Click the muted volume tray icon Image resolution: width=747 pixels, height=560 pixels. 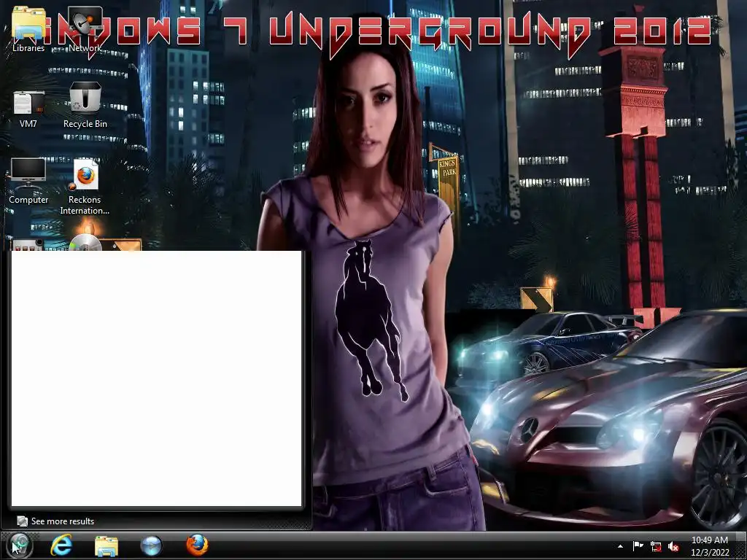[673, 547]
